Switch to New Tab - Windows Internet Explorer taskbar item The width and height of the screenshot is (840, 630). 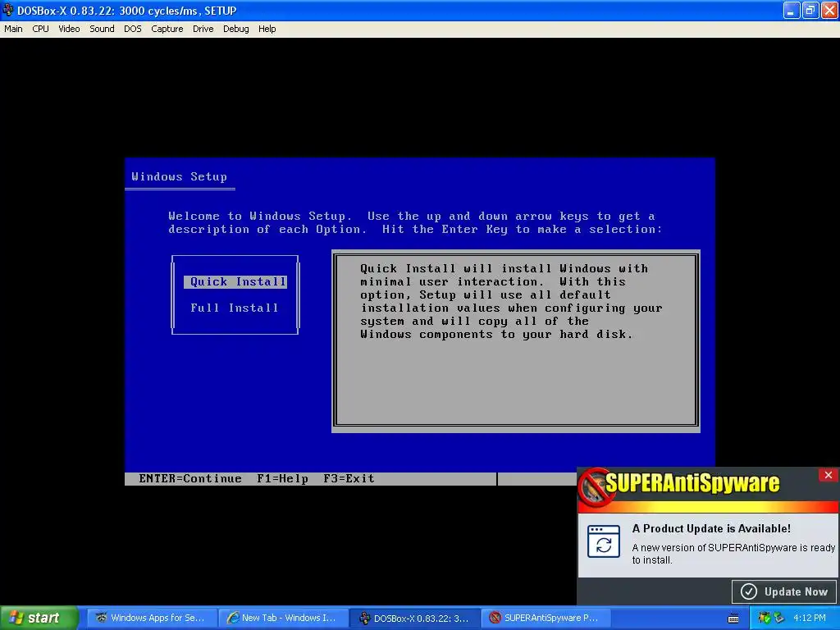point(282,618)
